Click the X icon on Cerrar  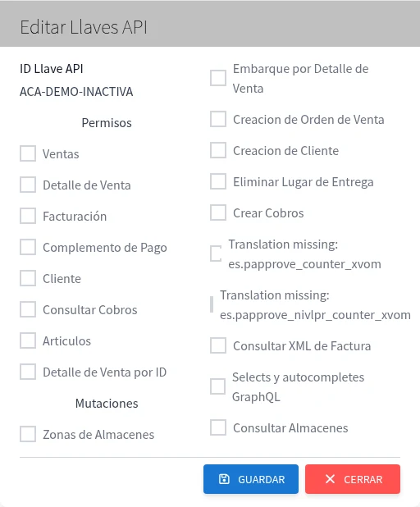click(x=330, y=479)
